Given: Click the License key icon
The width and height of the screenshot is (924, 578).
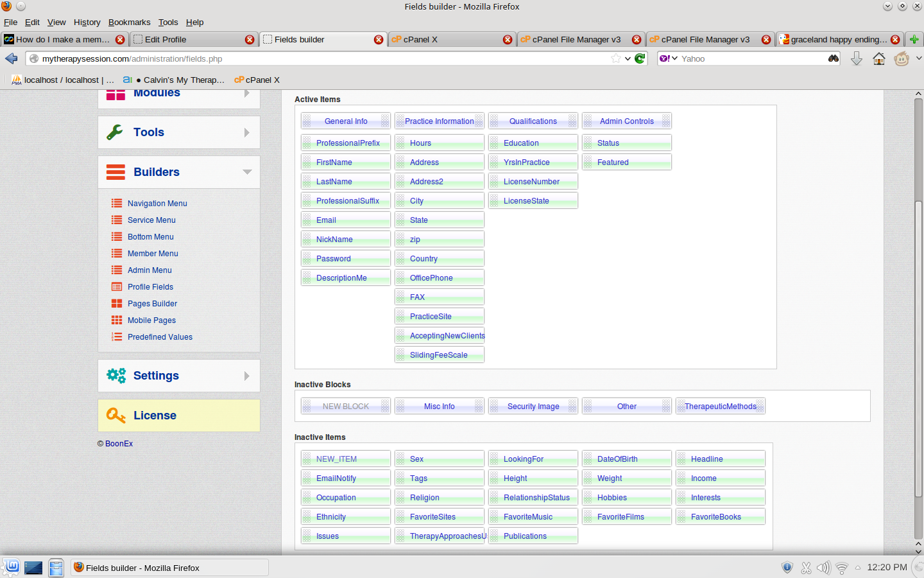Looking at the screenshot, I should coord(116,416).
